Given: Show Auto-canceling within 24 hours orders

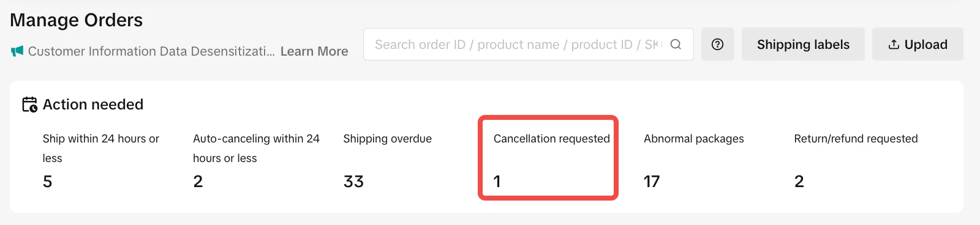Looking at the screenshot, I should pos(256,160).
